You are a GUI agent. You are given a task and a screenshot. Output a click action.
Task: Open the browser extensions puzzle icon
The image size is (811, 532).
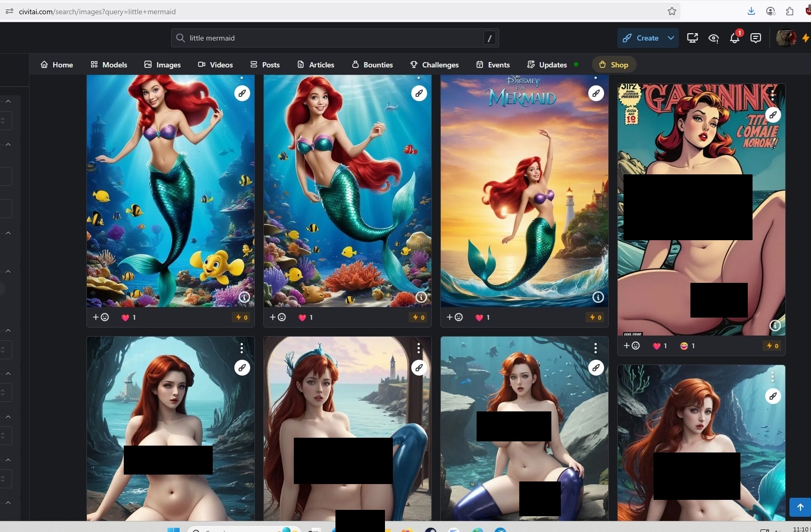[x=789, y=11]
